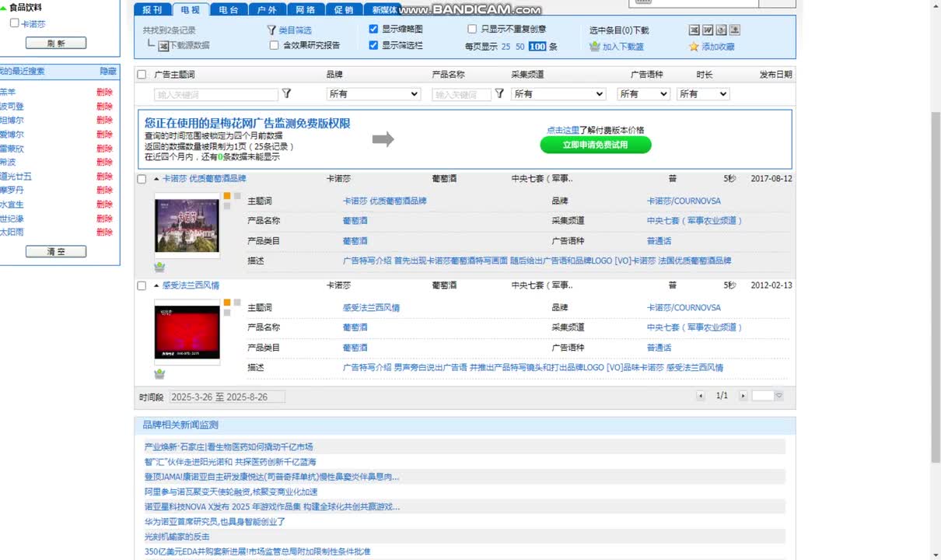
Task: Click orange square on 卡诺莎 优质葡萄酒品牌 row
Action: pos(227,196)
